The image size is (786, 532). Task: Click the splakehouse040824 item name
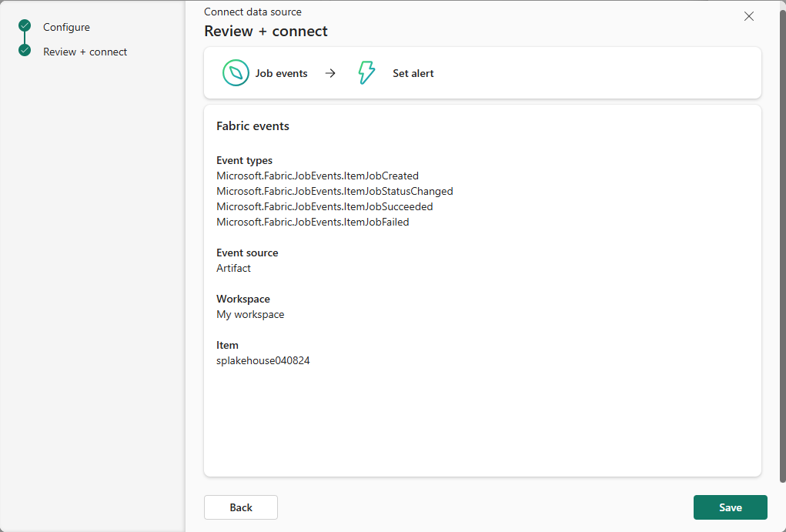coord(263,360)
